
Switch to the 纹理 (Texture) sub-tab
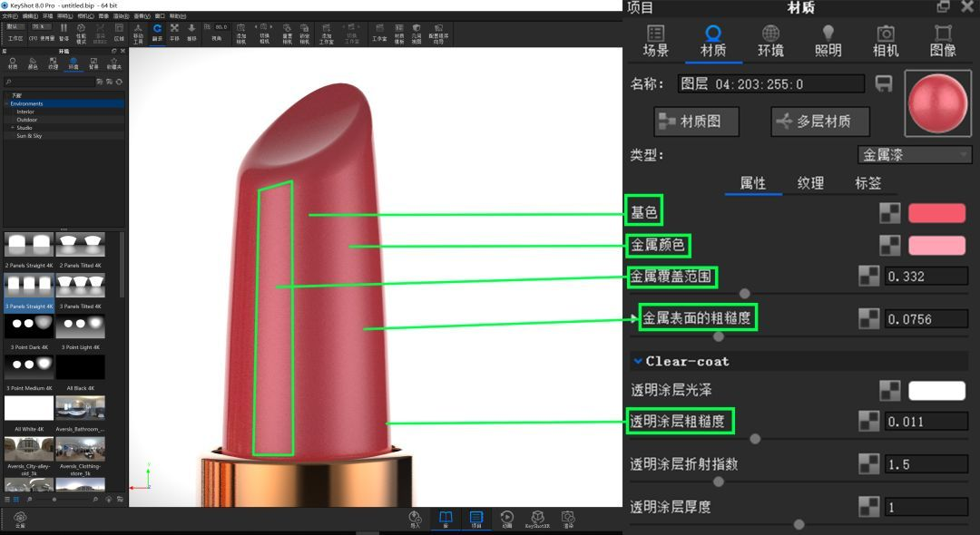click(810, 183)
